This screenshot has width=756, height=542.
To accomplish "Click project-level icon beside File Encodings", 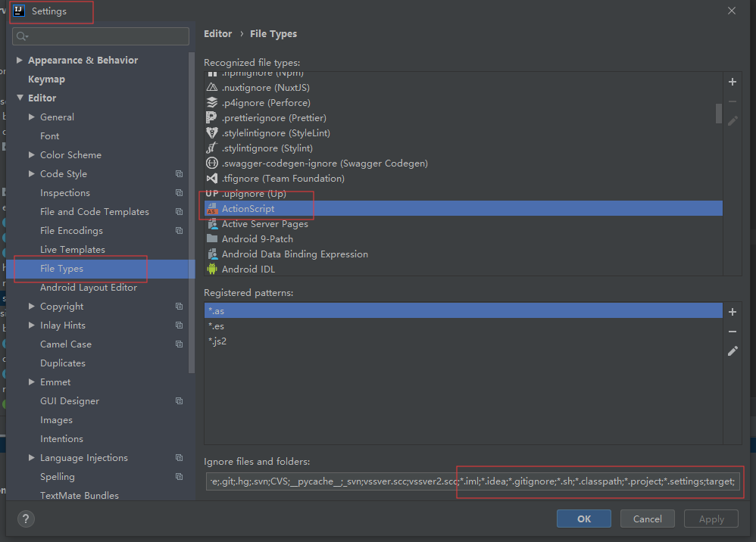I will click(179, 230).
